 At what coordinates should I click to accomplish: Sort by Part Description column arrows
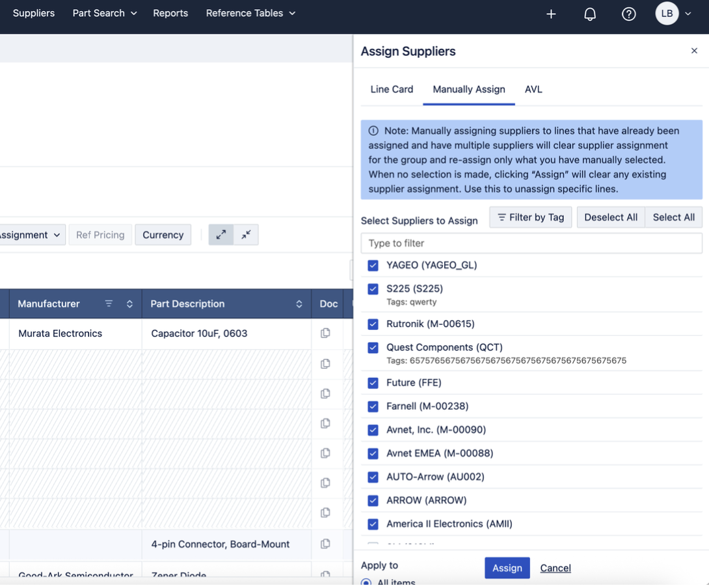pyautogui.click(x=299, y=304)
